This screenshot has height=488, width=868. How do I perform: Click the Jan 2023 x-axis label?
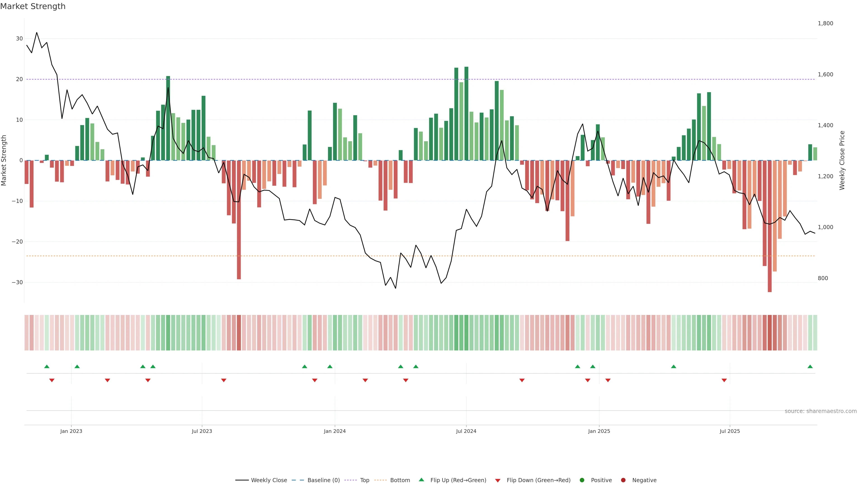pyautogui.click(x=71, y=431)
